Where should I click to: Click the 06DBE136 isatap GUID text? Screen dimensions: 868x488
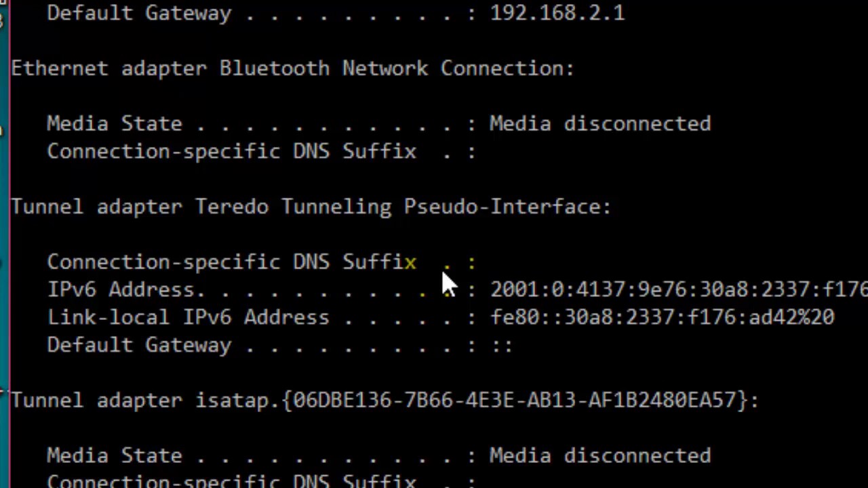coord(519,401)
